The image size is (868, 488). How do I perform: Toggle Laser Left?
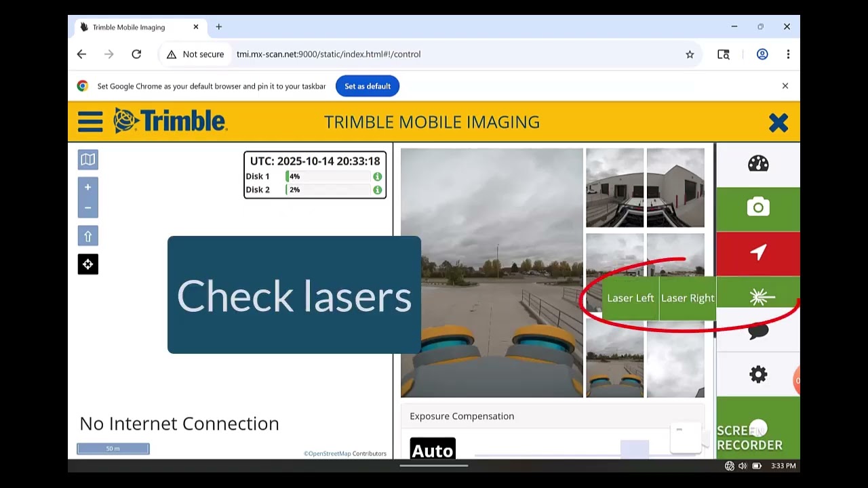pyautogui.click(x=631, y=298)
